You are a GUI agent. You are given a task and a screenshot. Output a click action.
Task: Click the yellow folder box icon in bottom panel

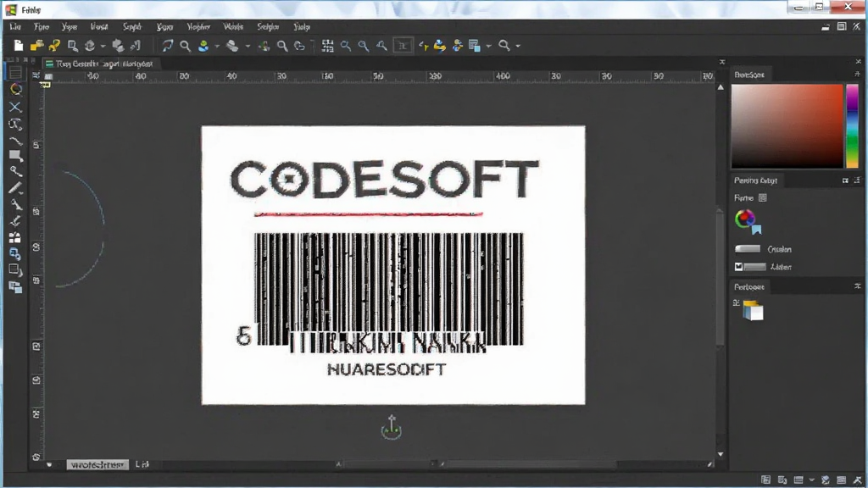(x=753, y=310)
